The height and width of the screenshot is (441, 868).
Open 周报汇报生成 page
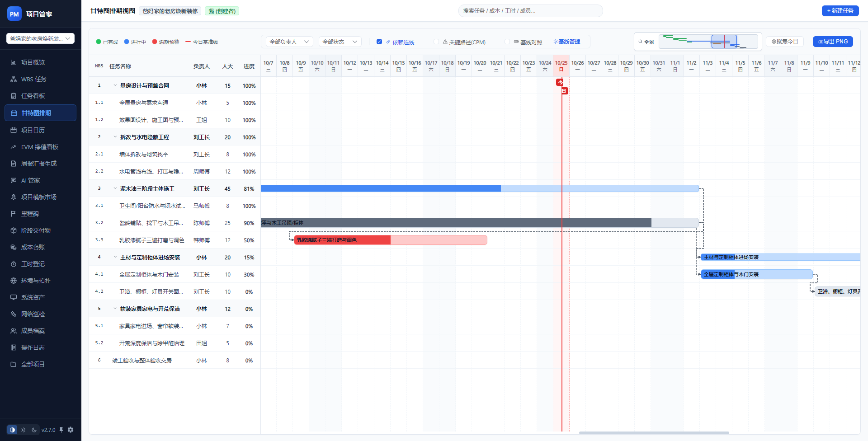[40, 164]
